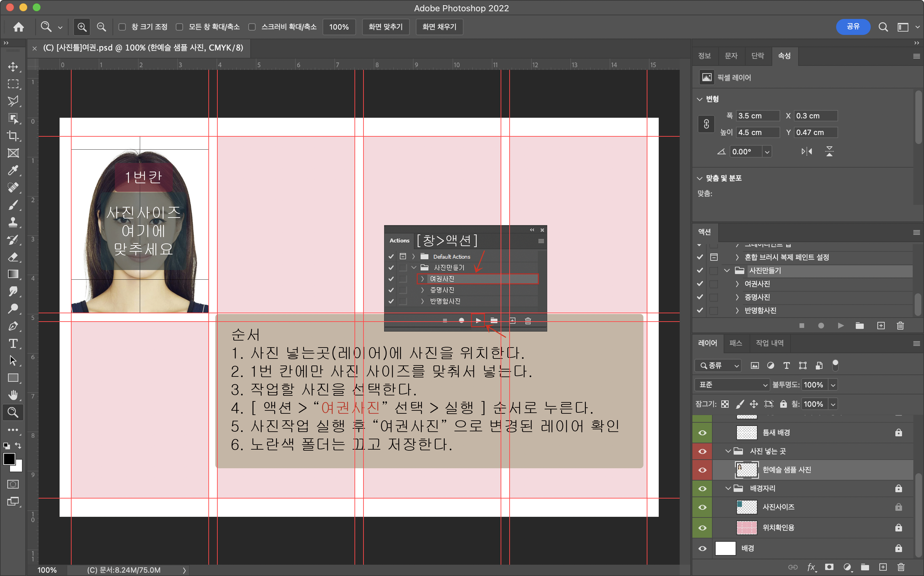Hide the 틈새 배경 layer
Screen dimensions: 924x576
702,433
